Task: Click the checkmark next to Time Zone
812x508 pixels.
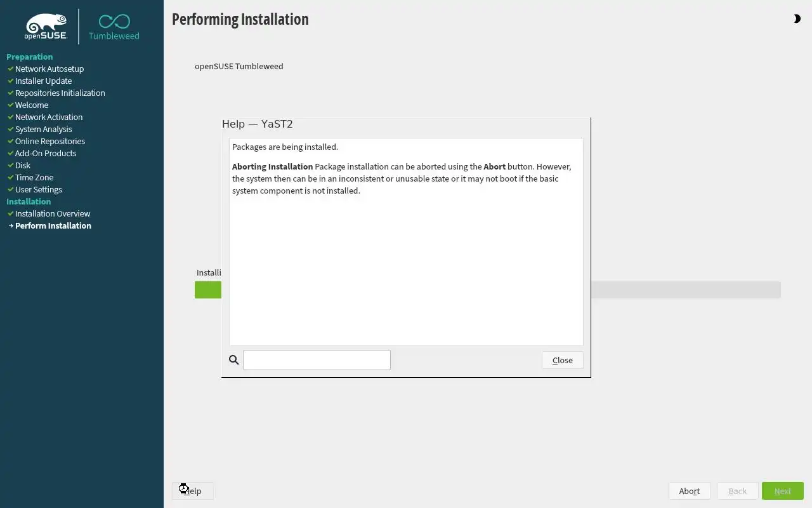Action: [x=11, y=177]
